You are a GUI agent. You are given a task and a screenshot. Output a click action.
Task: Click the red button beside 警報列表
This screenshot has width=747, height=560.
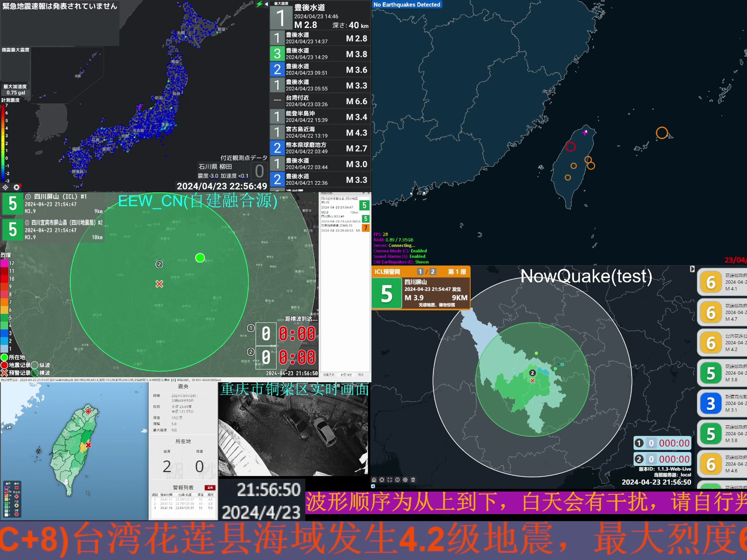(210, 488)
